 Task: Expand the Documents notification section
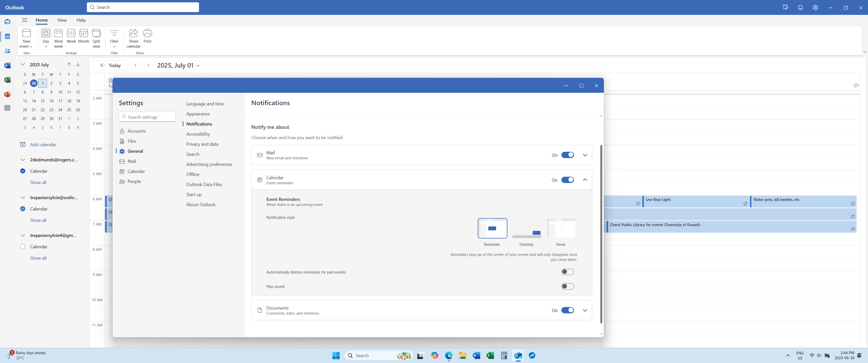[585, 311]
